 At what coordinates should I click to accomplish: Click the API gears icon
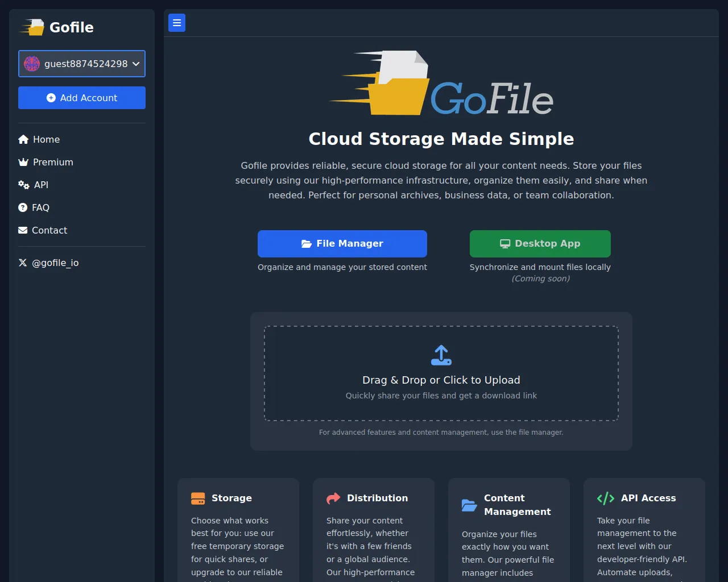pyautogui.click(x=24, y=185)
